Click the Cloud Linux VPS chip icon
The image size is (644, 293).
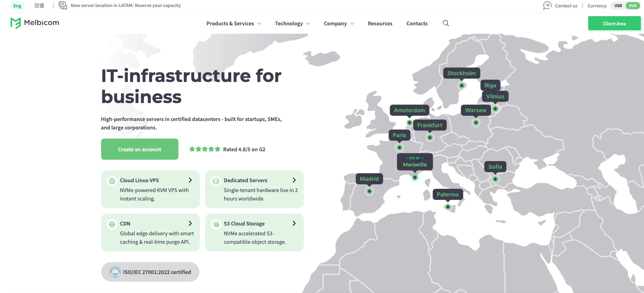click(112, 181)
